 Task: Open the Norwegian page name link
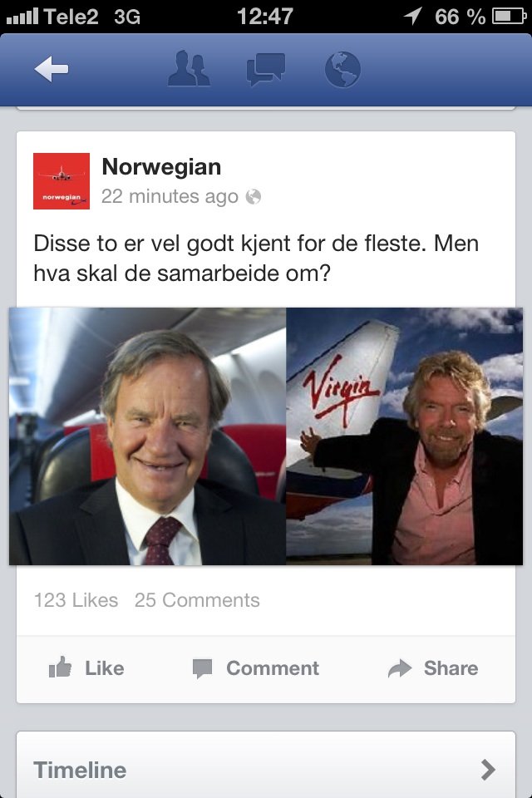coord(161,167)
